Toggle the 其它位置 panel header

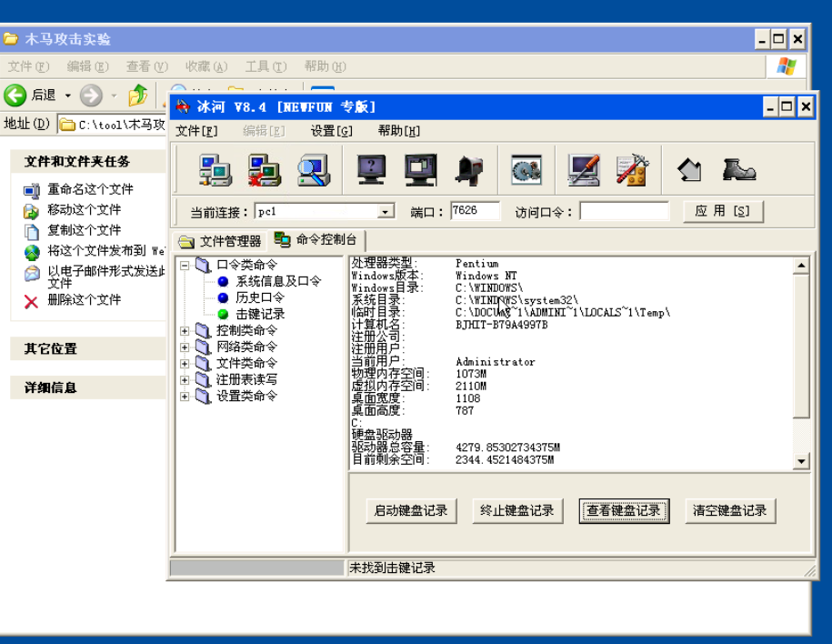[x=88, y=348]
